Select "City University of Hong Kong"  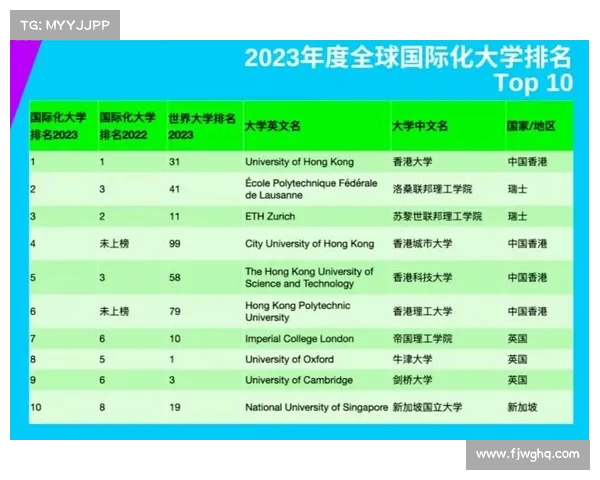(310, 244)
